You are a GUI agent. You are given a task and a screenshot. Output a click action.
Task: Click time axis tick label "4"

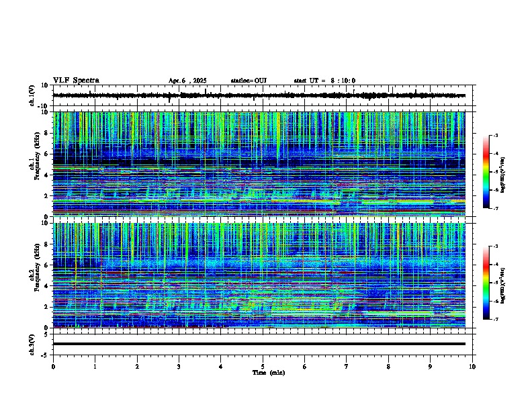pyautogui.click(x=221, y=367)
